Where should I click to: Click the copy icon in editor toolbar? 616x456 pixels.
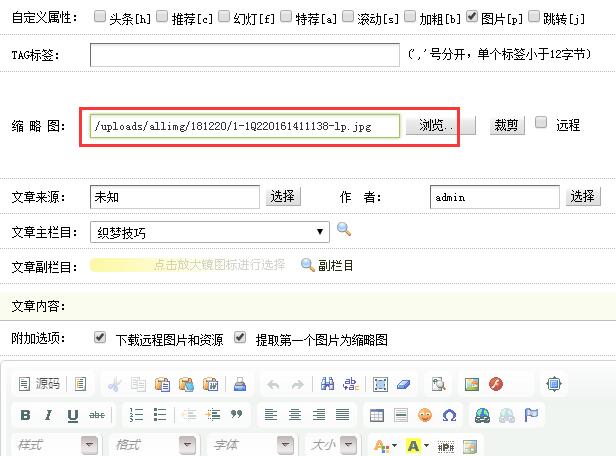[138, 384]
